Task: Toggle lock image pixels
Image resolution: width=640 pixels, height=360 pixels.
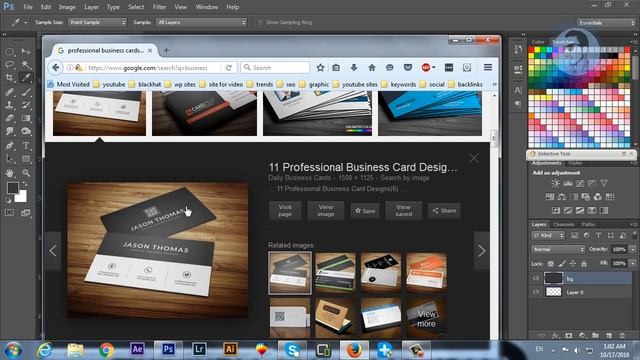Action: 562,264
